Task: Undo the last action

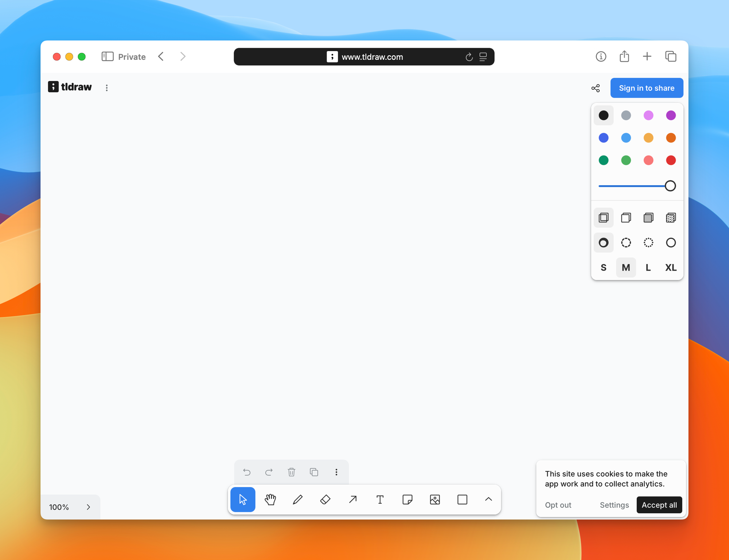Action: [247, 472]
